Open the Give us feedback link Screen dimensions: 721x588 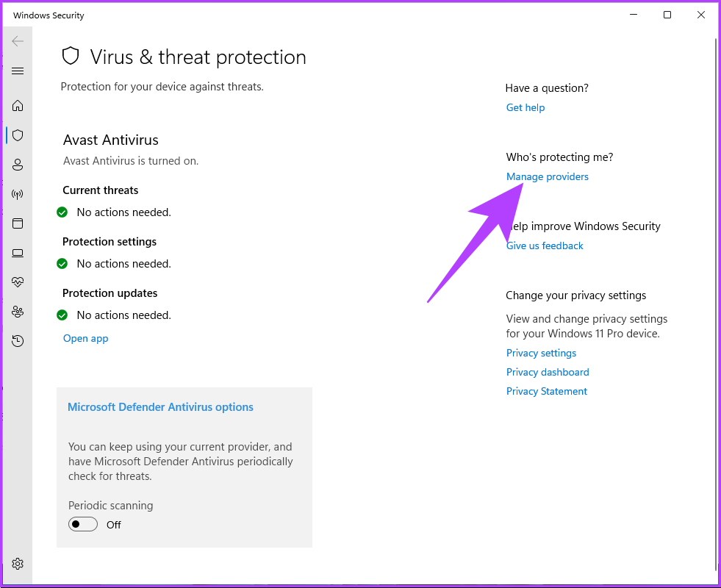click(x=545, y=245)
